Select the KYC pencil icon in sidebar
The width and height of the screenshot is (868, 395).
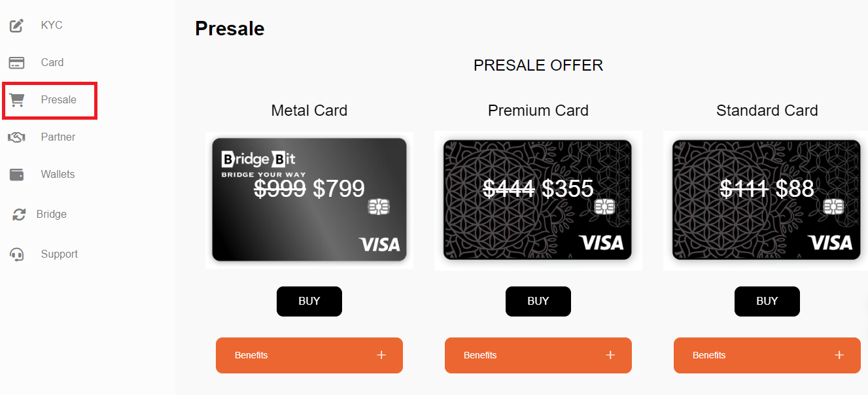tap(16, 25)
